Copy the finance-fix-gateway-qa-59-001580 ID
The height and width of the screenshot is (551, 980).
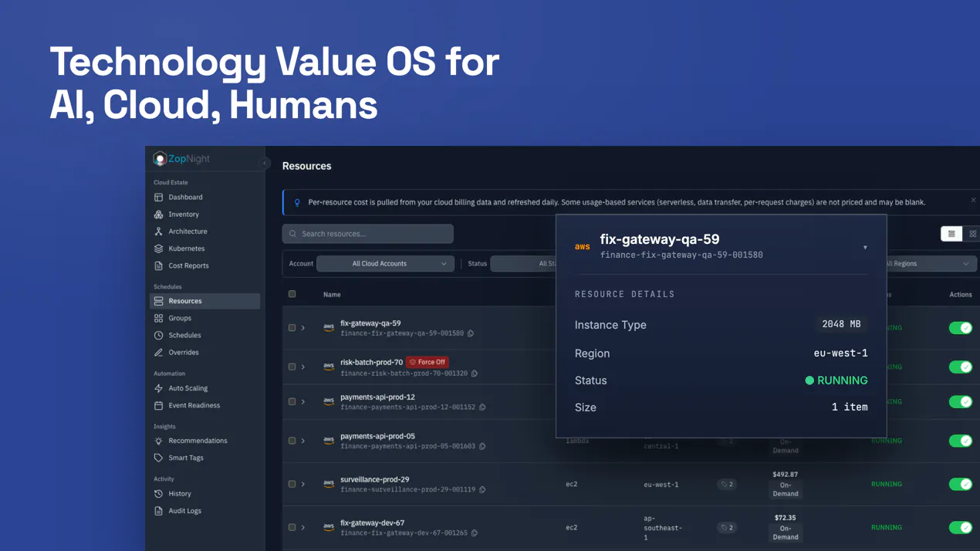[x=471, y=333]
